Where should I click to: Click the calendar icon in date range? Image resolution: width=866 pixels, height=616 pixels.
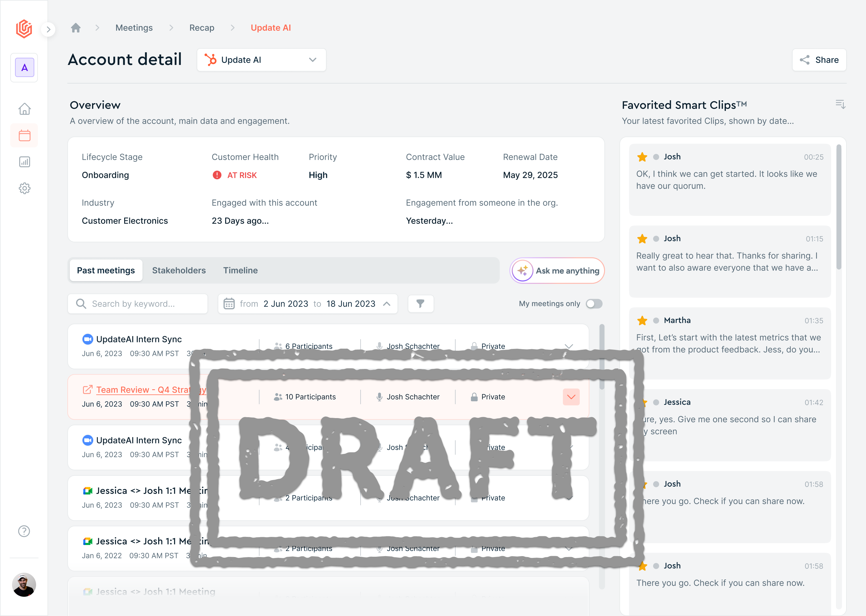[229, 303]
